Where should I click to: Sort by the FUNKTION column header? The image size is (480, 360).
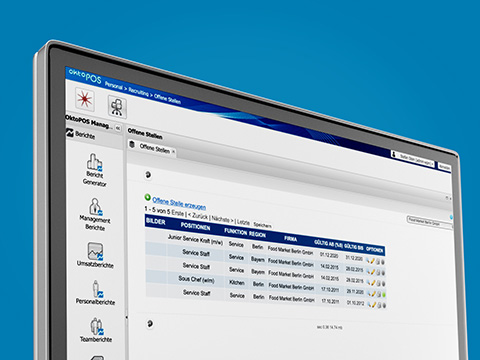236,232
